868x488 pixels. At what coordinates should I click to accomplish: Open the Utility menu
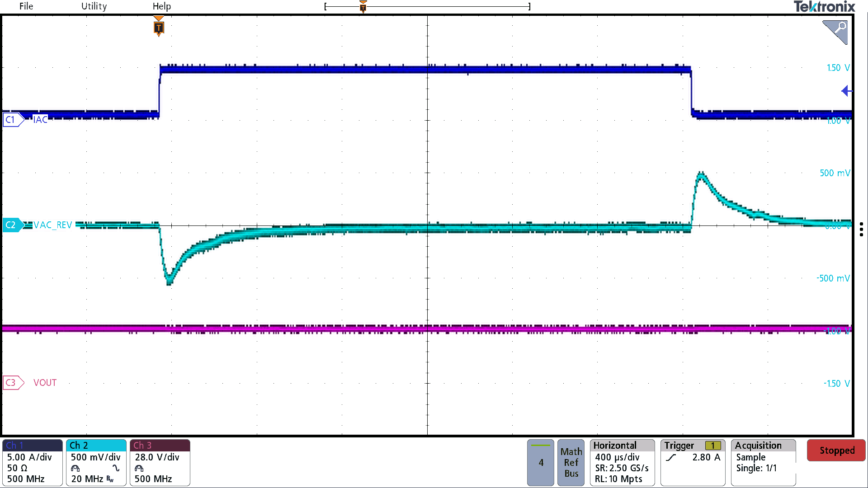click(94, 6)
